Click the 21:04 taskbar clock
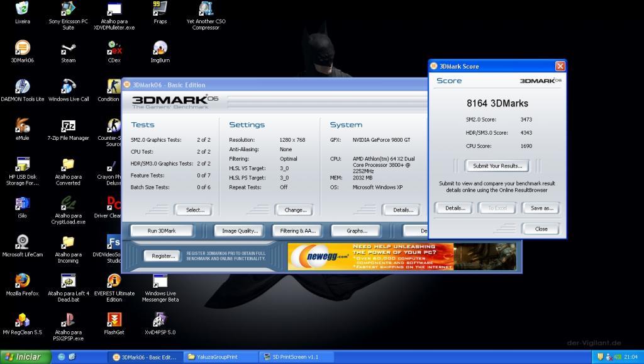The width and height of the screenshot is (644, 364). tap(631, 357)
